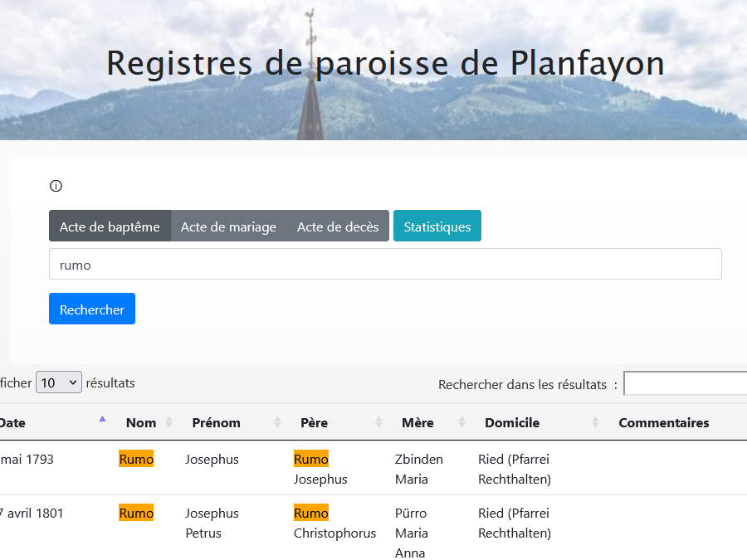Image resolution: width=747 pixels, height=560 pixels.
Task: Click the Registres de paroisse title
Action: 385,64
